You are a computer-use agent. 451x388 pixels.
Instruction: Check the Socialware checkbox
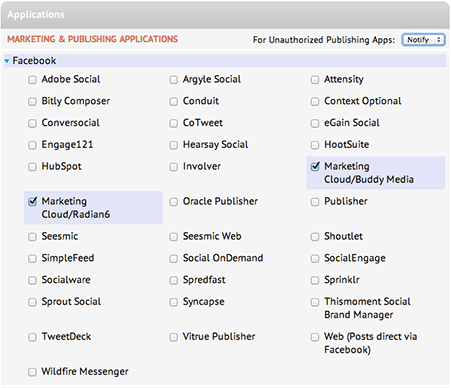click(32, 280)
